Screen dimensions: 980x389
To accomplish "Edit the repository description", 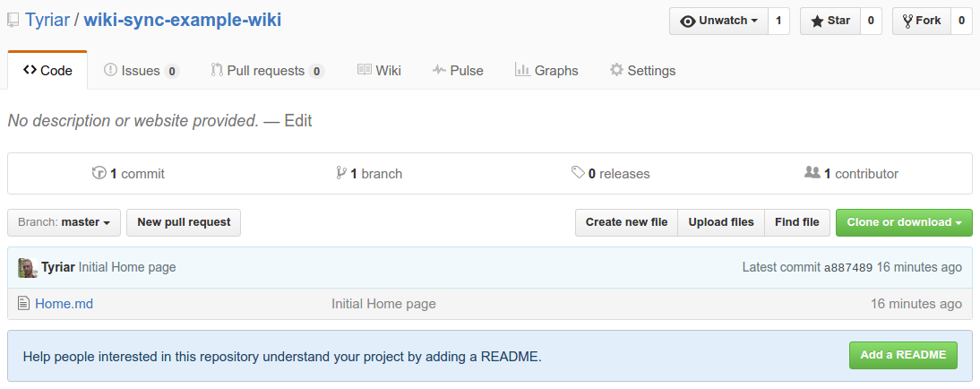I will (298, 121).
